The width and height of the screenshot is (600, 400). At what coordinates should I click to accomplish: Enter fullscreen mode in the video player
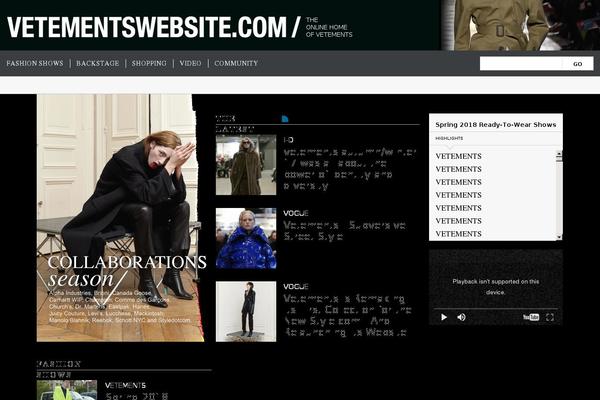pyautogui.click(x=550, y=317)
